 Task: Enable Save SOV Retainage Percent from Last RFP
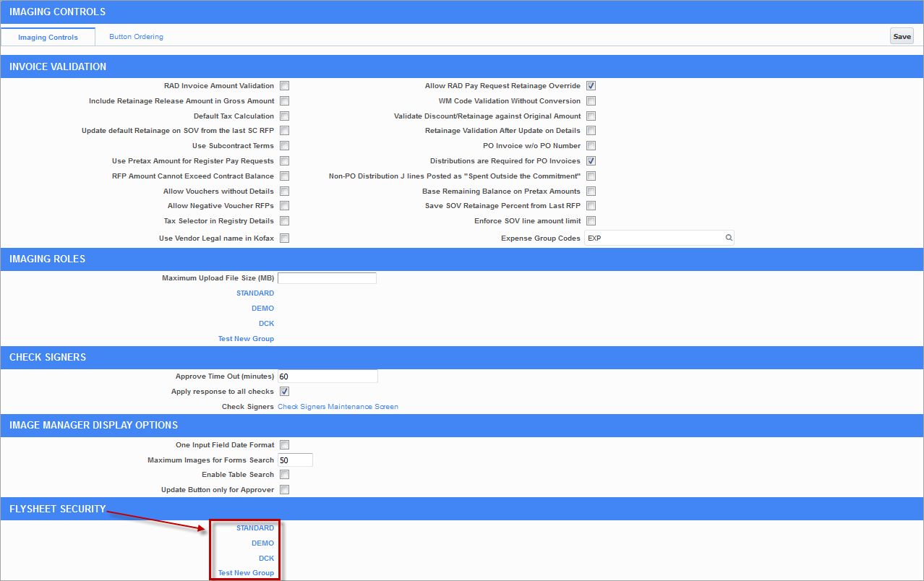click(x=591, y=206)
